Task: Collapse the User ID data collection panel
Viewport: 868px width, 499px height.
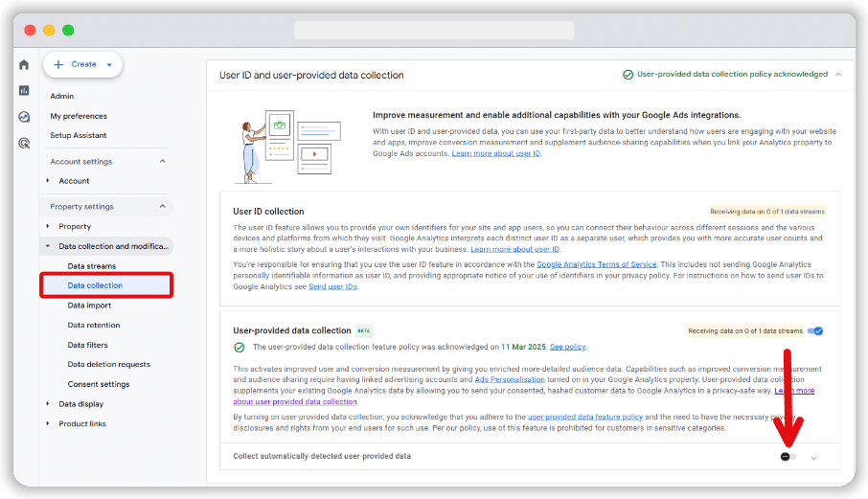Action: pos(838,74)
